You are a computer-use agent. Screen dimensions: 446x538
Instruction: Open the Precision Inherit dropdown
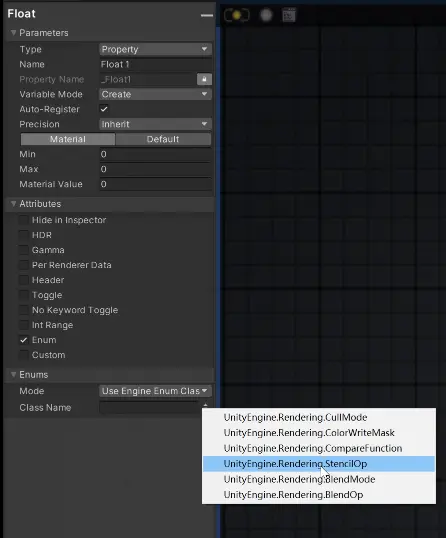tap(155, 124)
